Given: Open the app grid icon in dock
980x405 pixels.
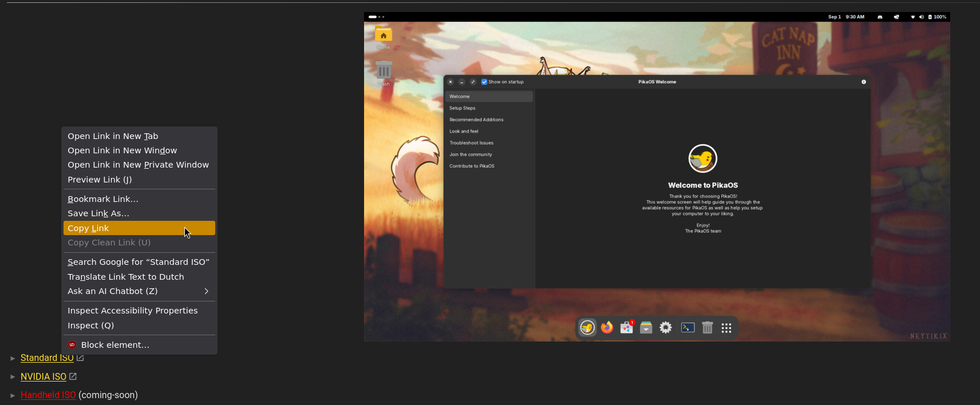Looking at the screenshot, I should 726,328.
